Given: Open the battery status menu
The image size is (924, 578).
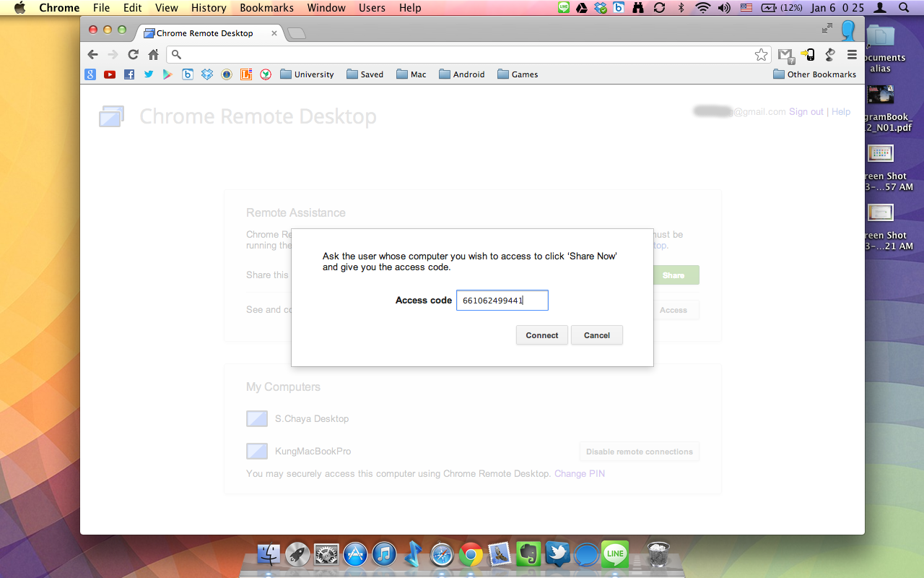Looking at the screenshot, I should (x=781, y=7).
